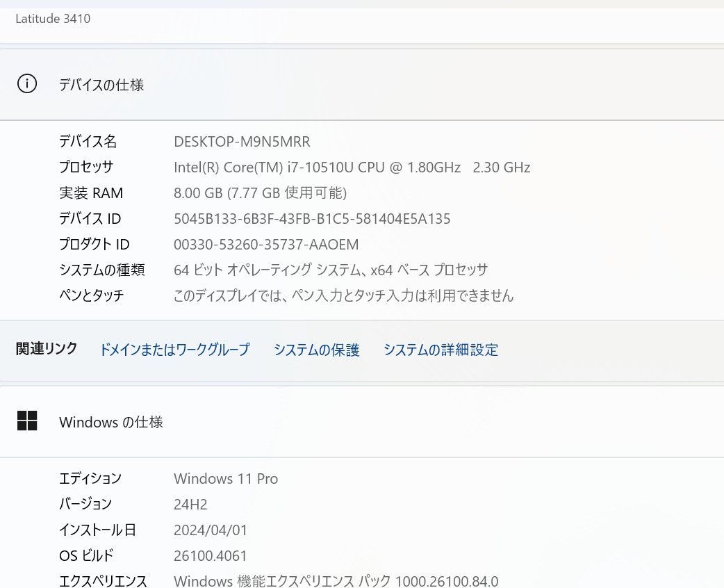Open the ドメインまたはワークグループ link
This screenshot has width=724, height=588.
174,350
